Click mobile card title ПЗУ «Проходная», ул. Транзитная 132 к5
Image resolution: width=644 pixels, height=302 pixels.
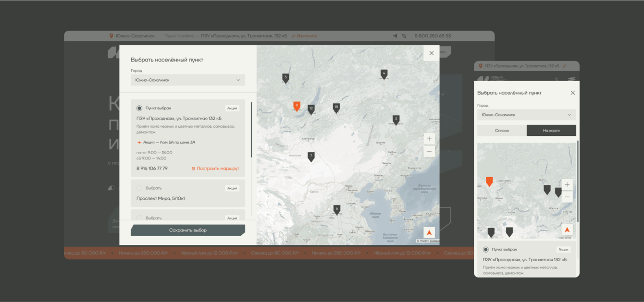click(525, 260)
